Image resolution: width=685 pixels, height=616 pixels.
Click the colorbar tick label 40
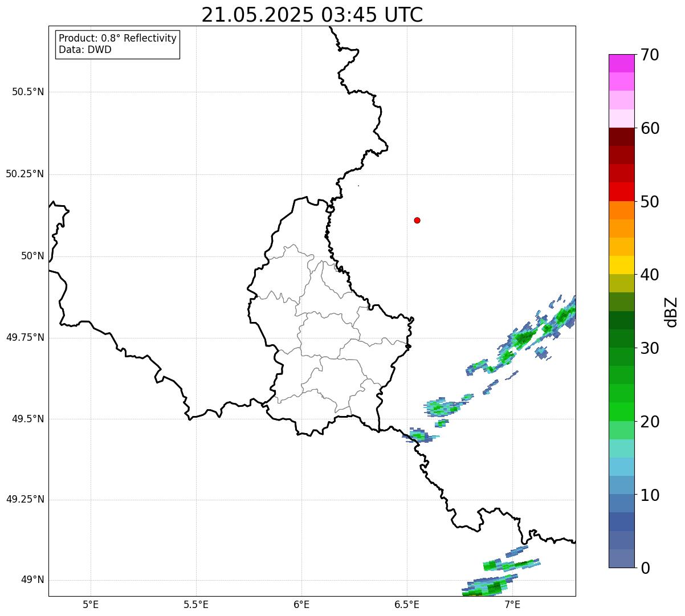pos(650,275)
